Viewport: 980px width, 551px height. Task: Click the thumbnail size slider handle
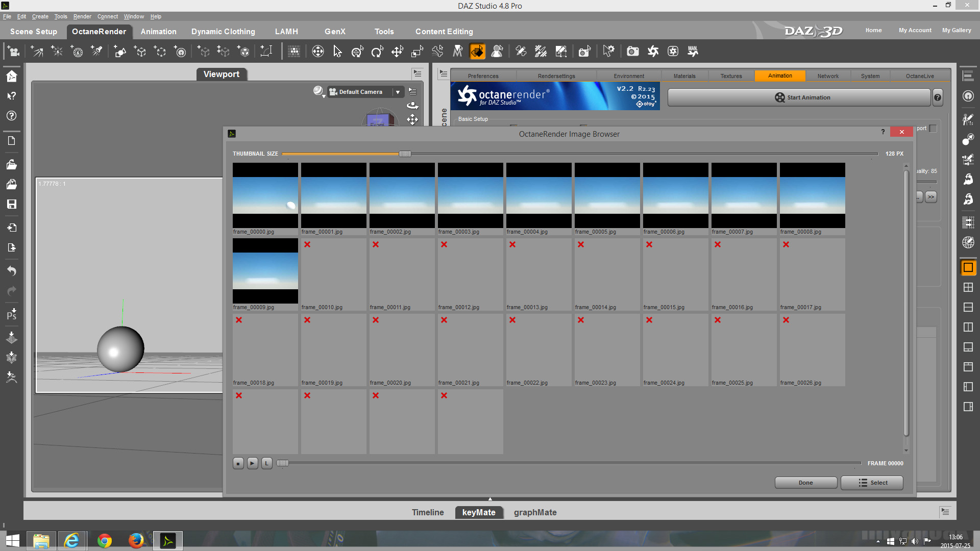pyautogui.click(x=404, y=154)
